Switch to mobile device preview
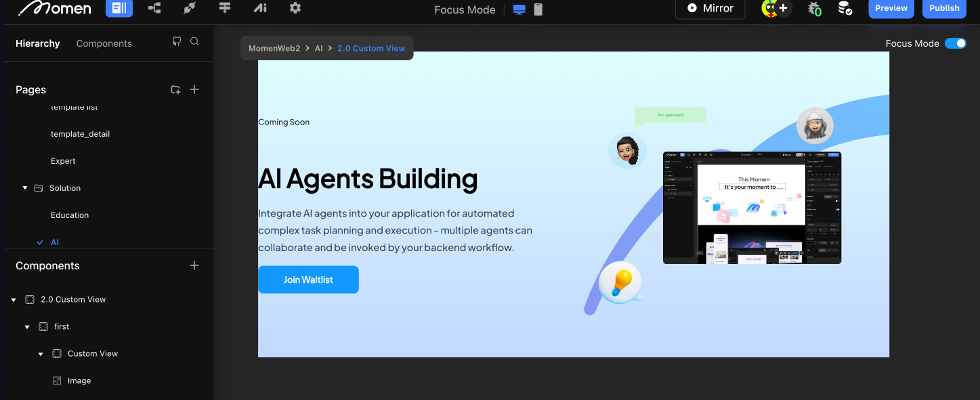Screen dimensions: 980x400 pyautogui.click(x=538, y=9)
